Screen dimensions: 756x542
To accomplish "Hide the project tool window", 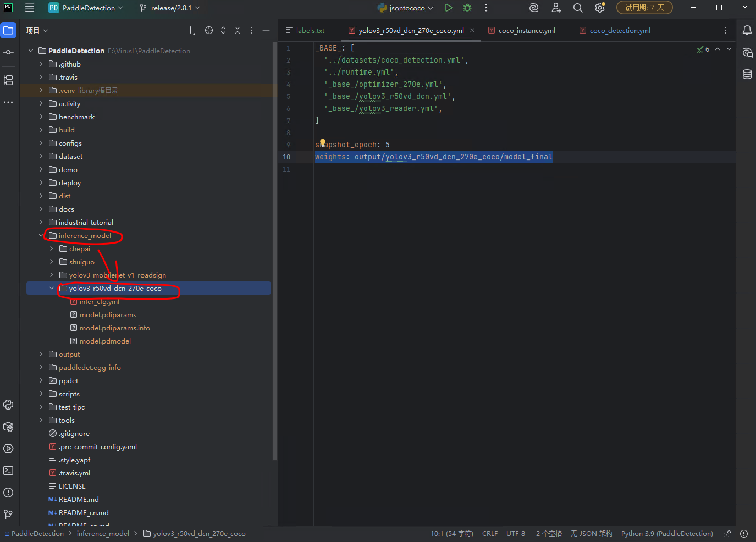I will pyautogui.click(x=266, y=30).
